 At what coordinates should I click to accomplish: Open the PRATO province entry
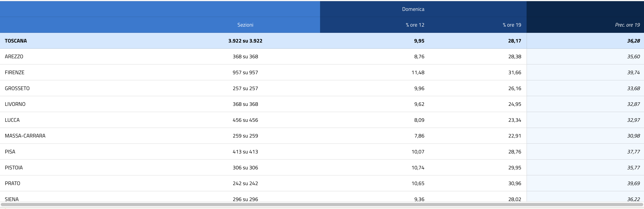coord(12,183)
